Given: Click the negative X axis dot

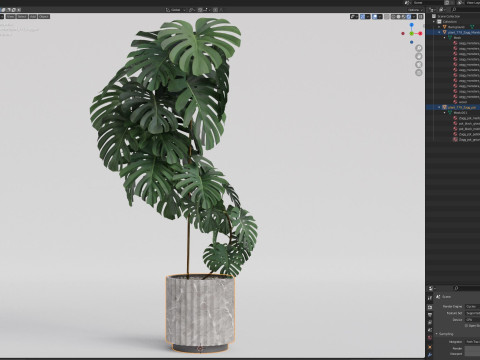Looking at the screenshot, I should pos(403,34).
